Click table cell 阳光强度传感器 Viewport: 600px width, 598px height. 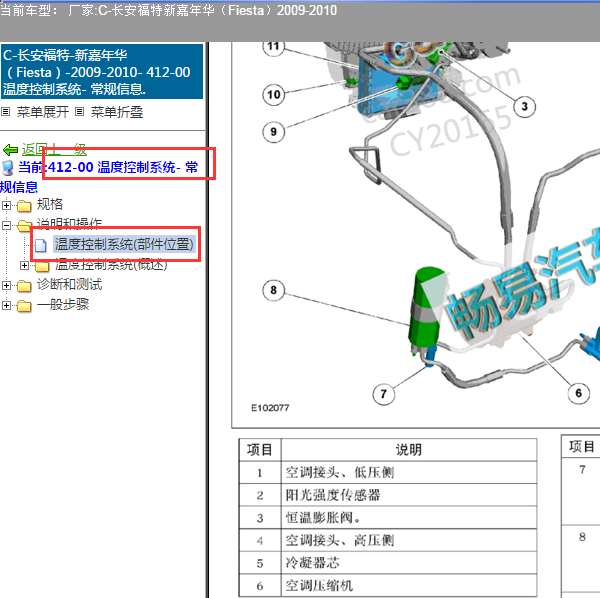[x=409, y=495]
